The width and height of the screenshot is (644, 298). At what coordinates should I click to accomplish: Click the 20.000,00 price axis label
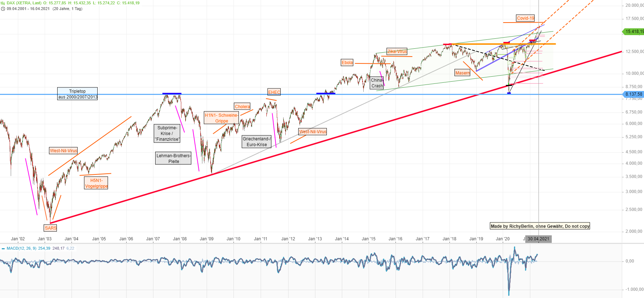(634, 5)
